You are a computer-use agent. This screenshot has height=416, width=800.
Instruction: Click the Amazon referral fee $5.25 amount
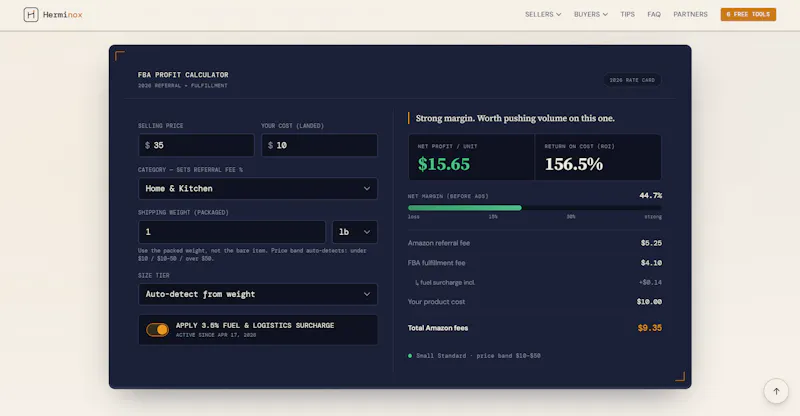(651, 243)
